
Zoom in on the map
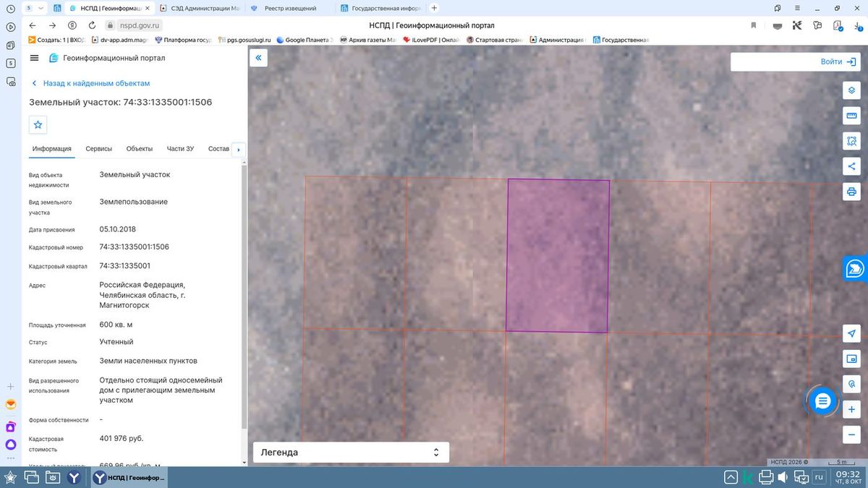(x=851, y=409)
